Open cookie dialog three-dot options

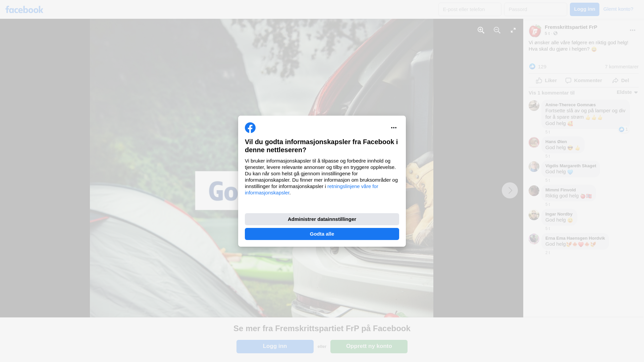393,128
